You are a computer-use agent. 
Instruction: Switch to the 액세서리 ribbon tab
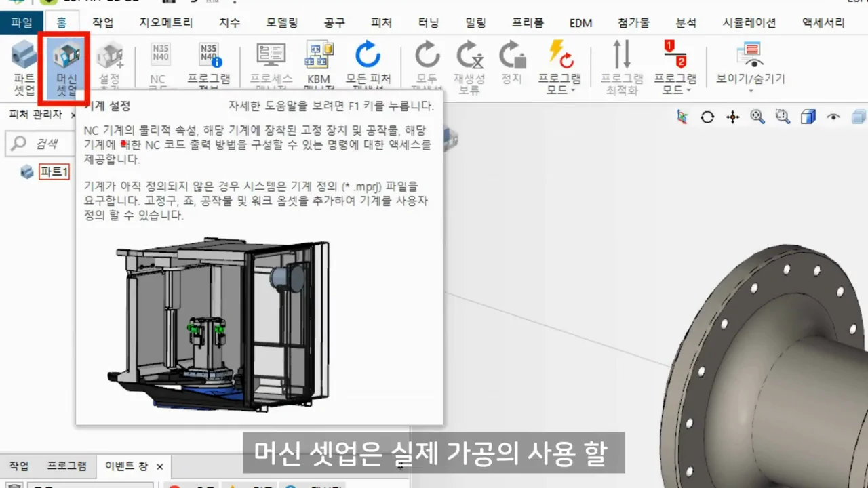[823, 22]
